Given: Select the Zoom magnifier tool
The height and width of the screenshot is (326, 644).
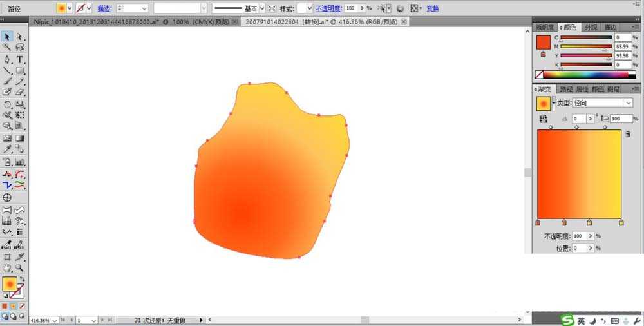Looking at the screenshot, I should click(20, 268).
